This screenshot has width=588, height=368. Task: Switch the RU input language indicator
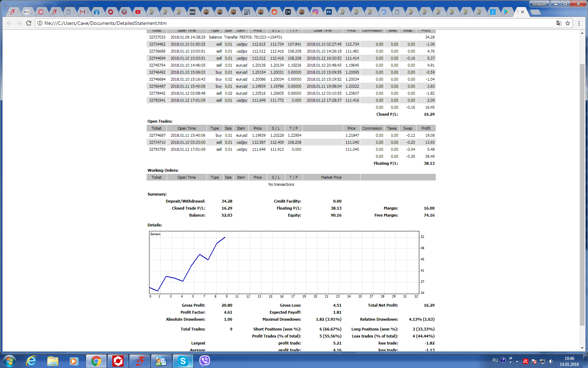pos(495,360)
